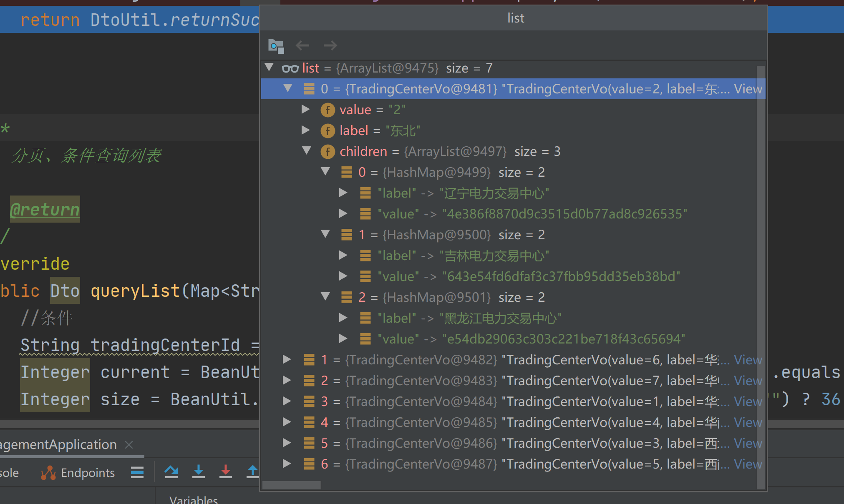The width and height of the screenshot is (844, 504).
Task: Expand the "黑龙江电力交易中心" label entry
Action: pyautogui.click(x=343, y=318)
